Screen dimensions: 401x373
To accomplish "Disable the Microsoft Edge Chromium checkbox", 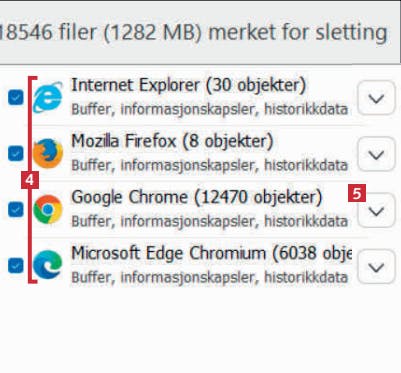I will point(16,265).
